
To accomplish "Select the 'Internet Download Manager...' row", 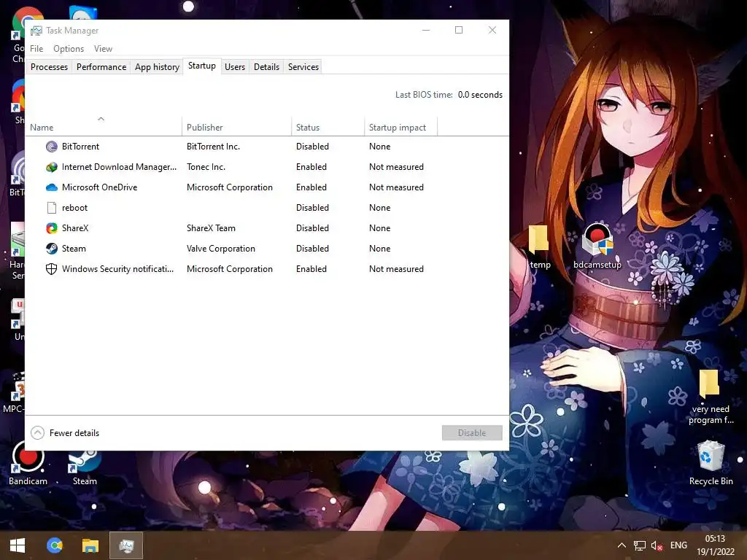I will pos(267,167).
